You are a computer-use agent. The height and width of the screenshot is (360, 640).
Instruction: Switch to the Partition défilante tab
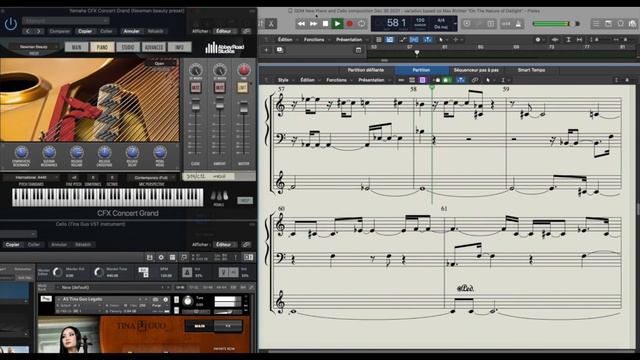[366, 70]
